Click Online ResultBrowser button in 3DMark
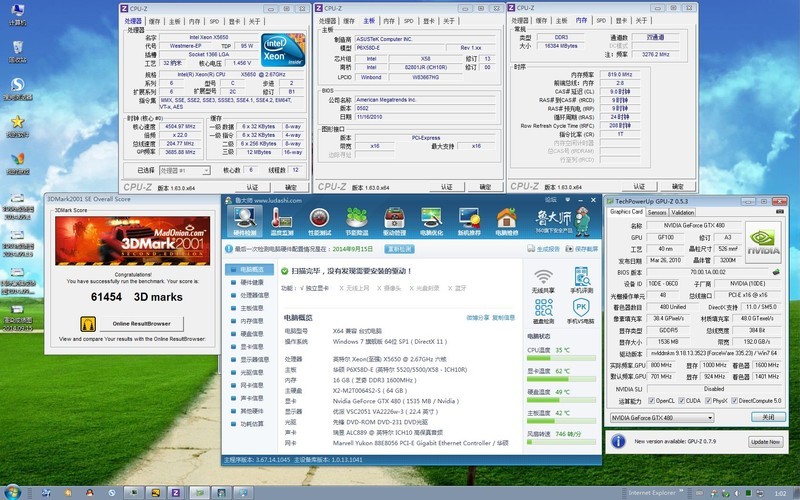The image size is (800, 500). click(141, 323)
